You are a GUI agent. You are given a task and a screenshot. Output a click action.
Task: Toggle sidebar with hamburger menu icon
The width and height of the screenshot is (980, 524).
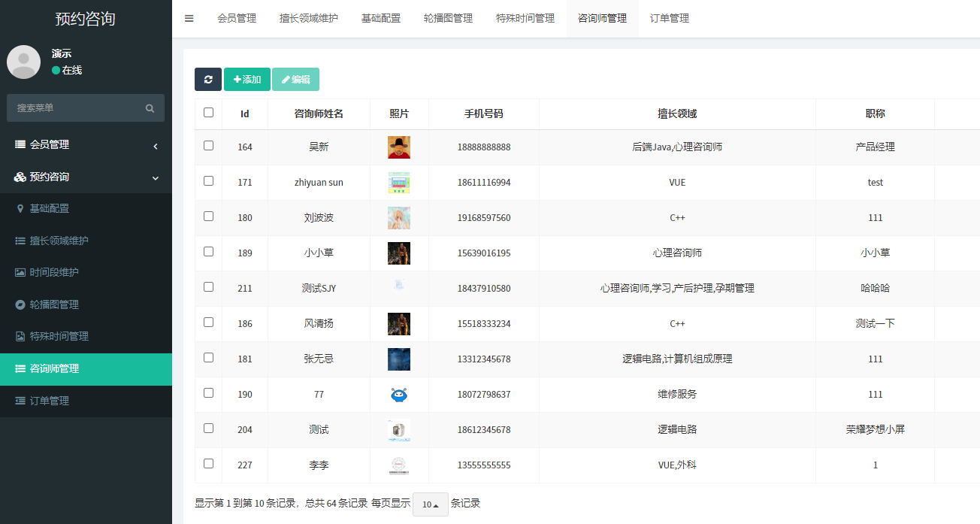189,19
